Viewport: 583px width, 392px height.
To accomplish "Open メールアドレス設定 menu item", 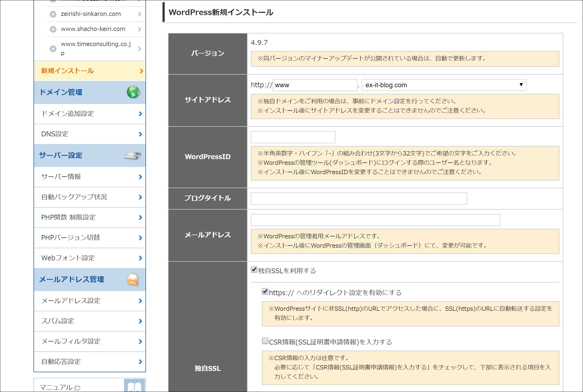I will click(x=90, y=301).
